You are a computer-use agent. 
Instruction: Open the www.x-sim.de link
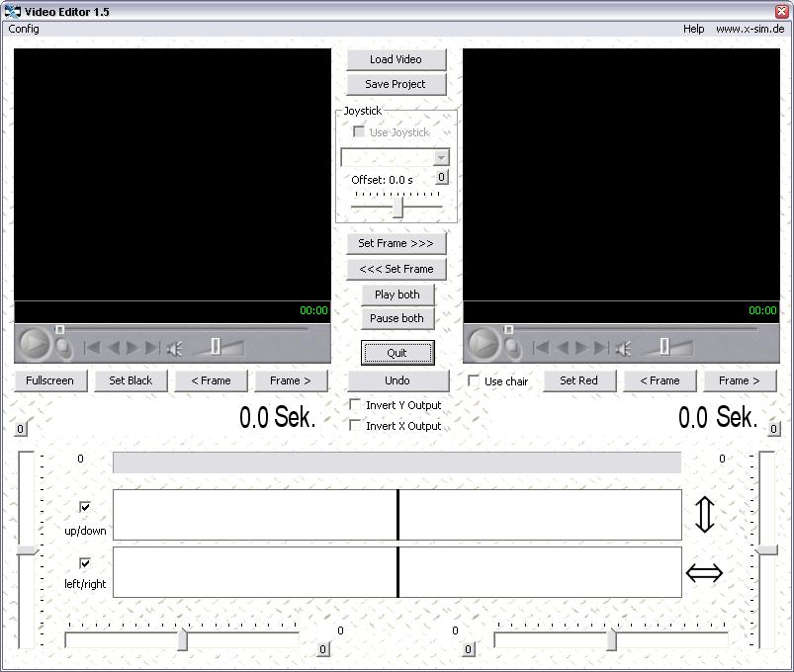pyautogui.click(x=750, y=29)
